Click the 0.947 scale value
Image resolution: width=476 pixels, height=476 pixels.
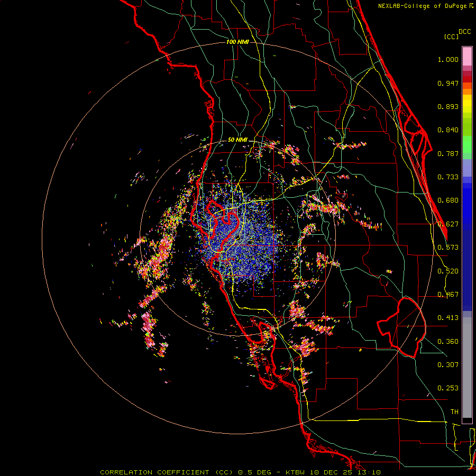point(448,83)
